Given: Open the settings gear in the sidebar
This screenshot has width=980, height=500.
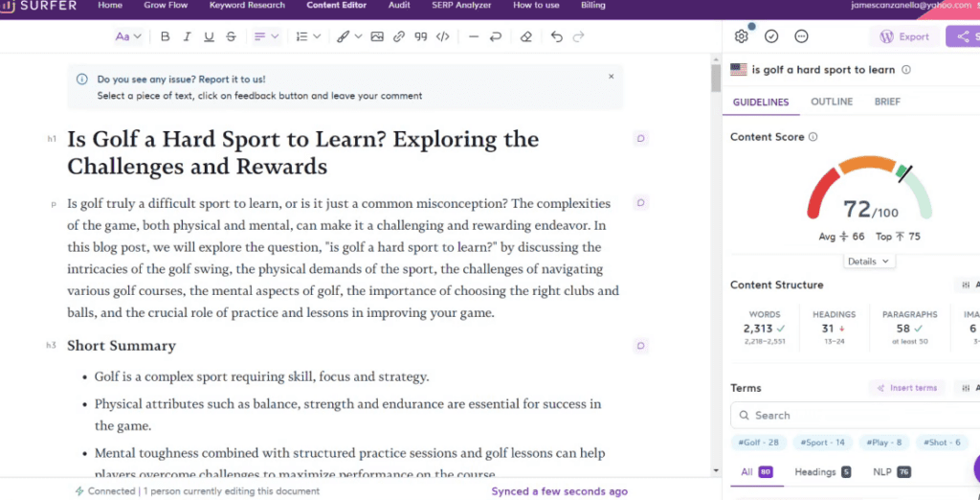Looking at the screenshot, I should click(741, 36).
